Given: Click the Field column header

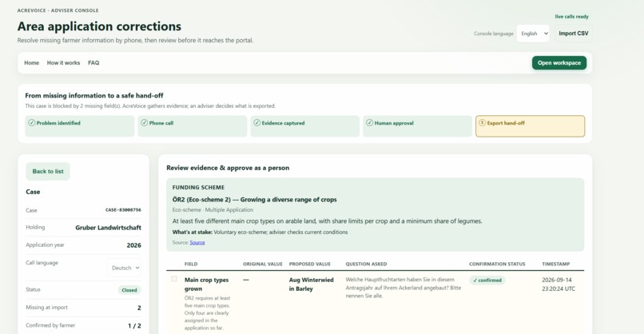Looking at the screenshot, I should (x=191, y=264).
